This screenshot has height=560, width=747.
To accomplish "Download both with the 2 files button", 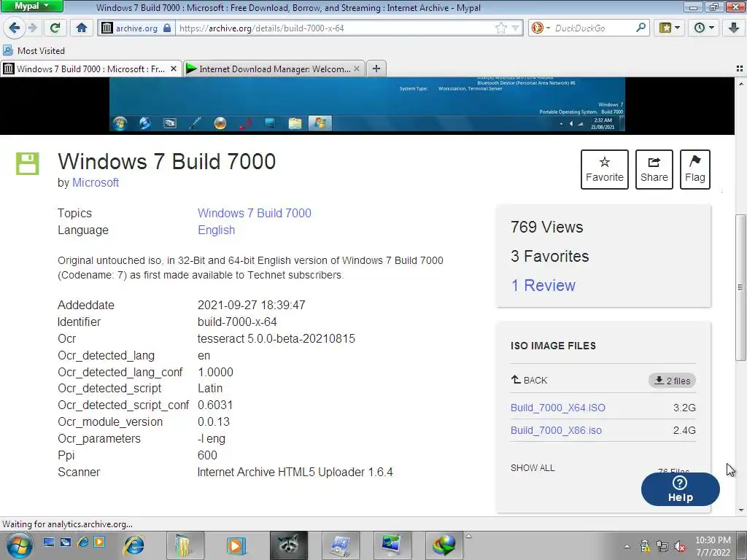I will [x=672, y=381].
